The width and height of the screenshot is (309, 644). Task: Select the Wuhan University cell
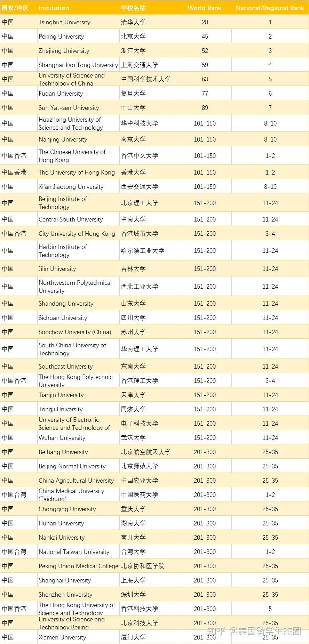78,438
